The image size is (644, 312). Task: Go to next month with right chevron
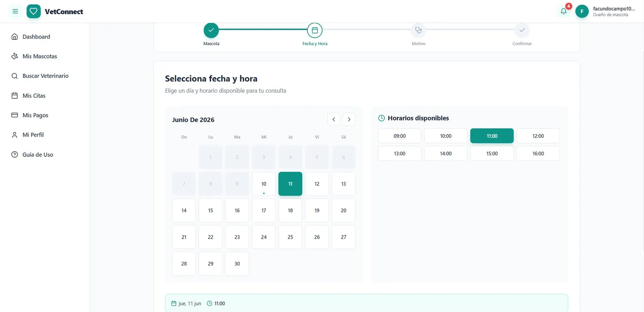349,119
